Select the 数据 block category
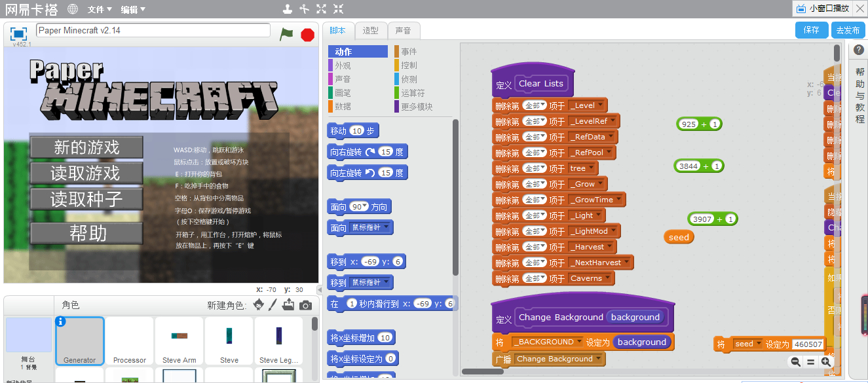The image size is (868, 383). tap(358, 106)
